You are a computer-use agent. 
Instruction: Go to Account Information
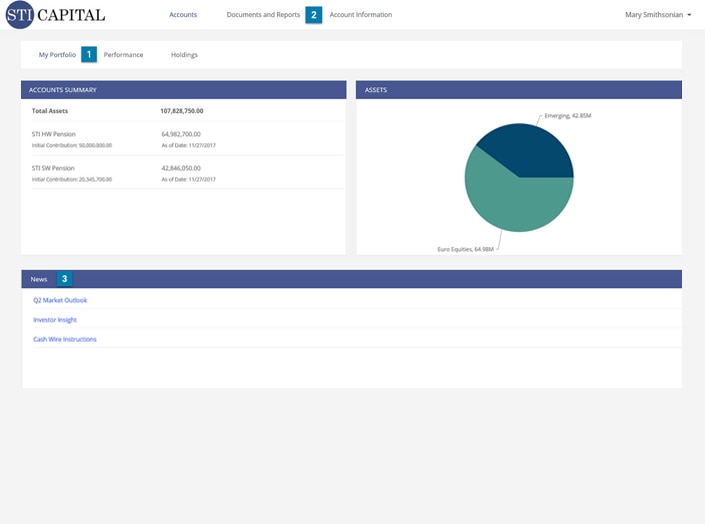pos(361,15)
